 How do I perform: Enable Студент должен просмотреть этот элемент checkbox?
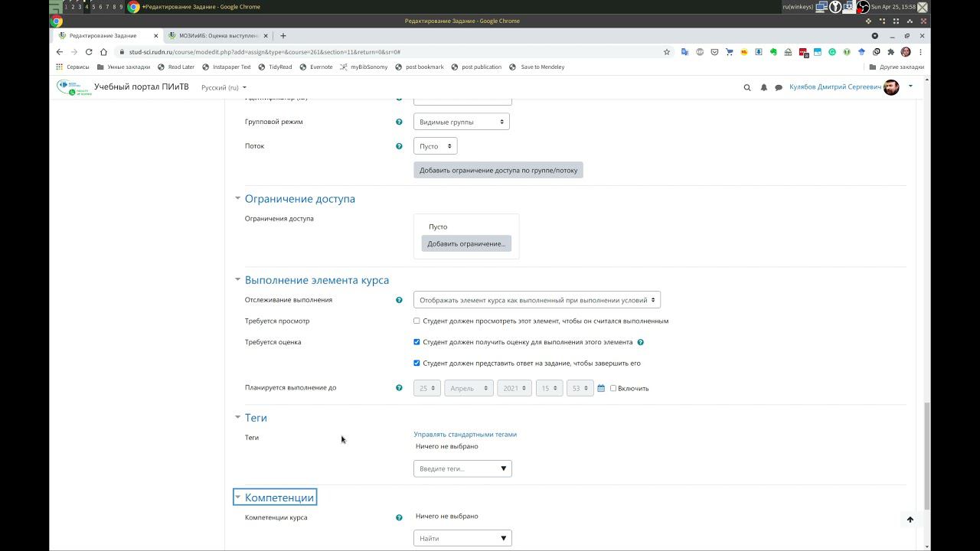tap(416, 321)
